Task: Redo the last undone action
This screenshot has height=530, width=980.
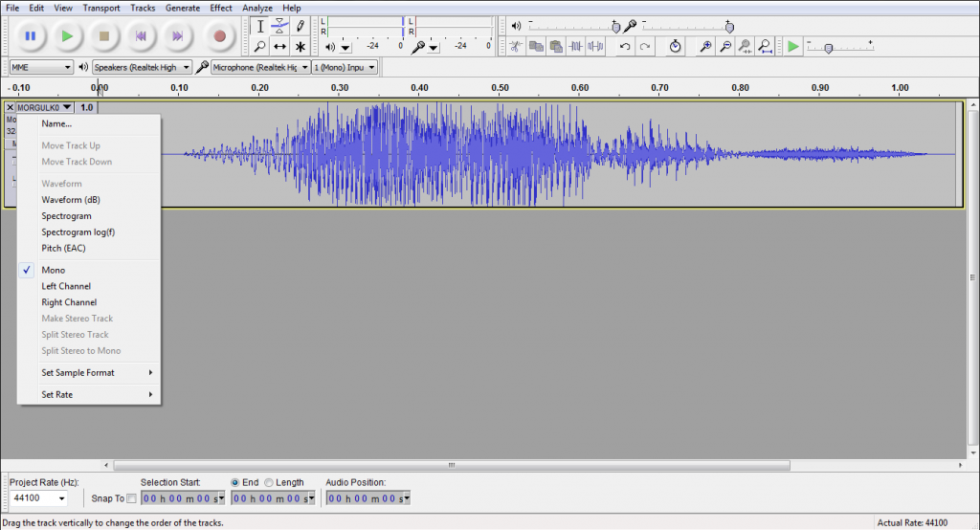Action: coord(645,46)
